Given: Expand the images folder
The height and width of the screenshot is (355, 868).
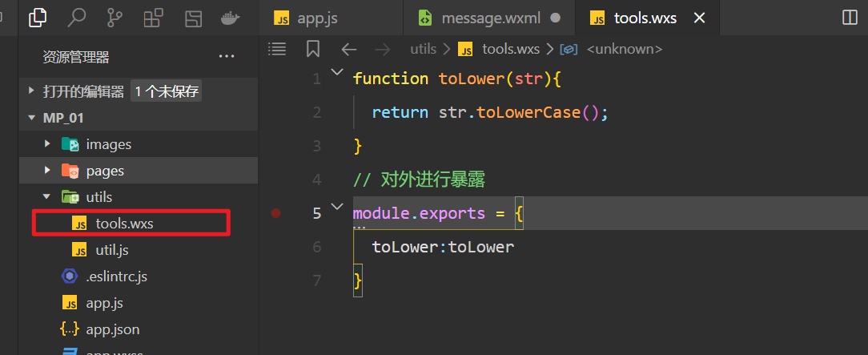Looking at the screenshot, I should (x=48, y=144).
